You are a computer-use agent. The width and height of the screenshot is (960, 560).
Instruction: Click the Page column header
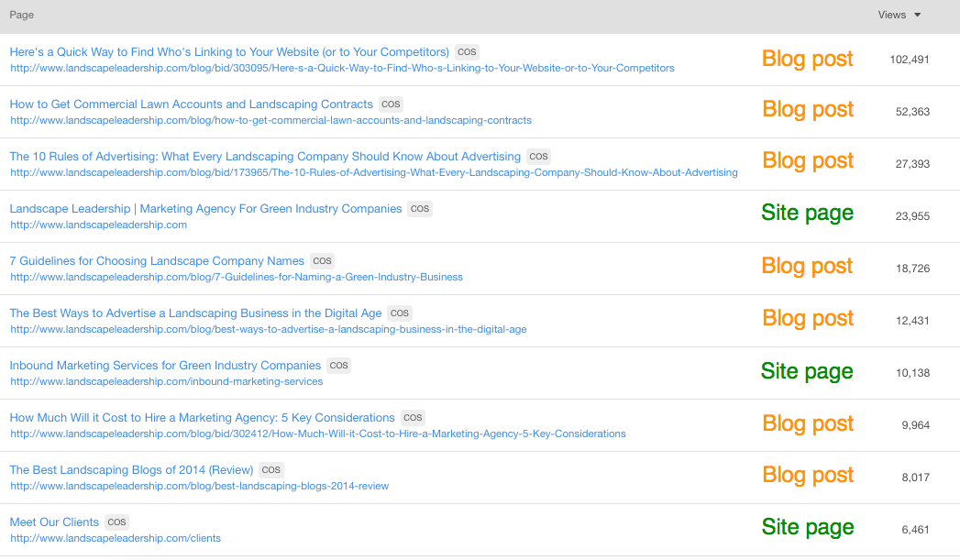pyautogui.click(x=22, y=15)
